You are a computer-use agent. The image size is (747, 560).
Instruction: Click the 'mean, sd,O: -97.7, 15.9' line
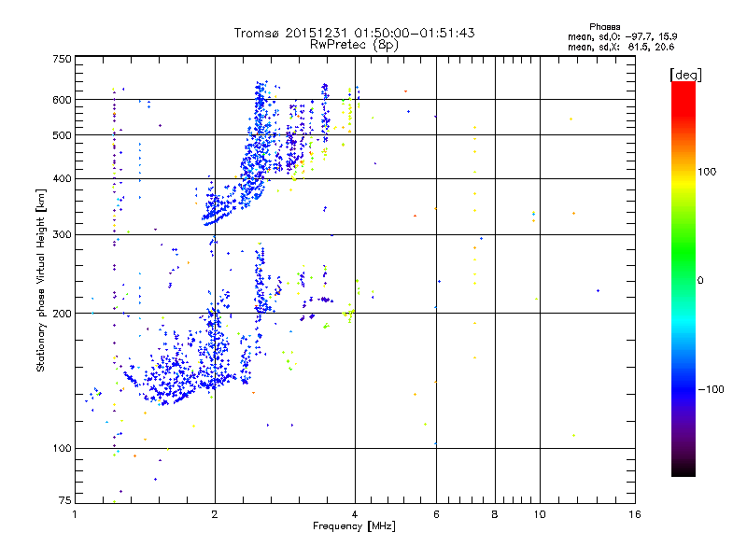[x=622, y=36]
